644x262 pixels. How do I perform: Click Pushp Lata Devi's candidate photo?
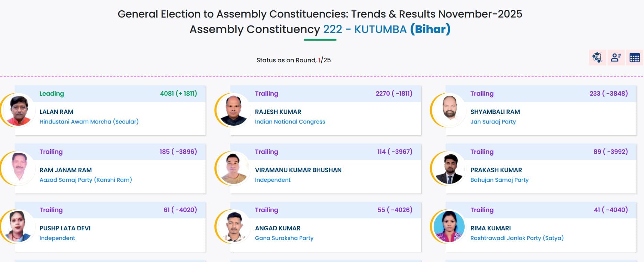point(19,227)
